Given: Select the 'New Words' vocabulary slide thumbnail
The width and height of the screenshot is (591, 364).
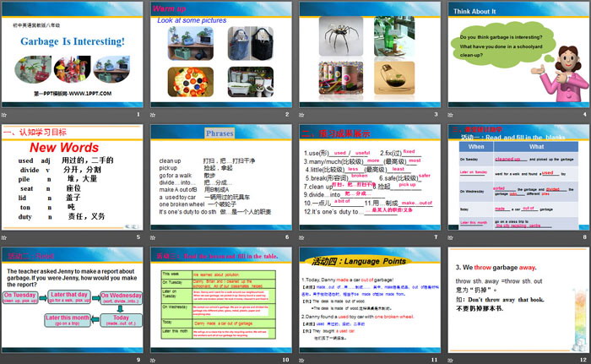Looking at the screenshot, I should [72, 177].
